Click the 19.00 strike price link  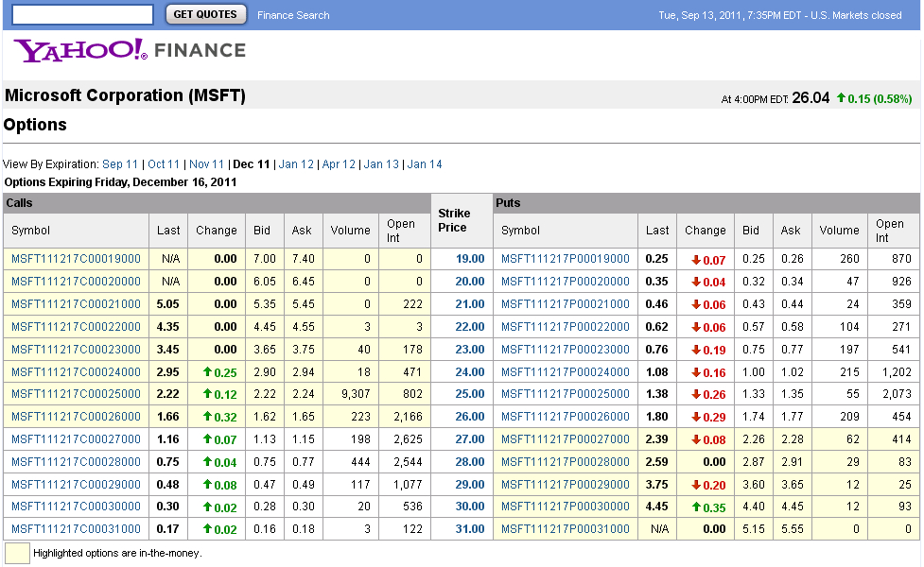point(470,259)
